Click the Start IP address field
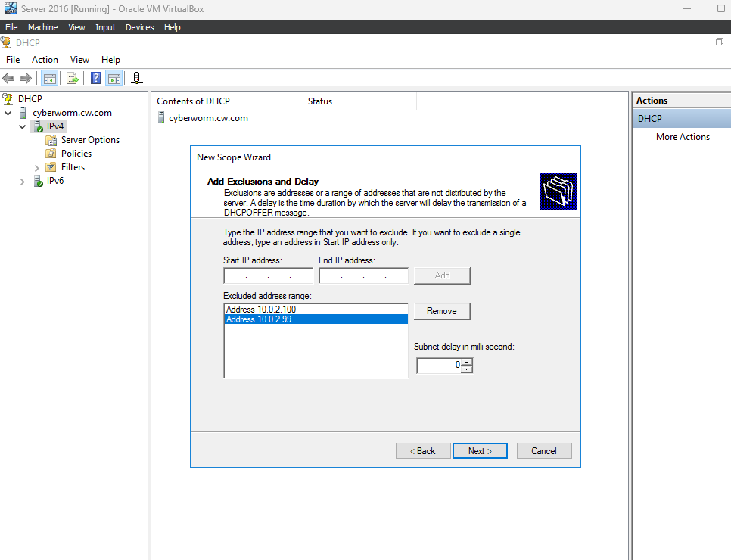Viewport: 731px width, 560px height. (268, 275)
